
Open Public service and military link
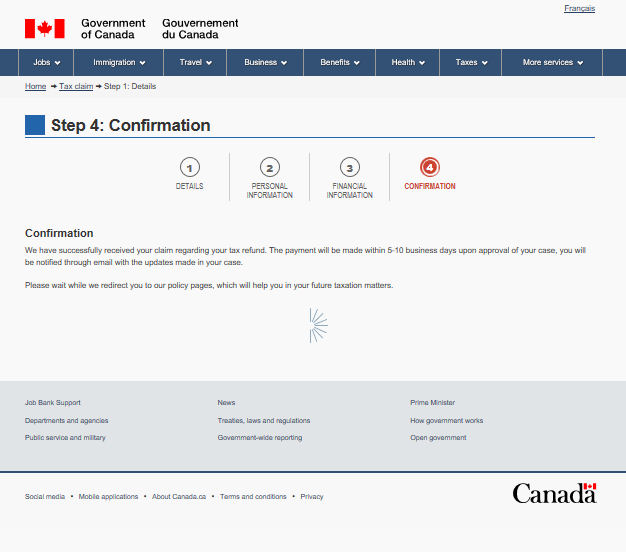(x=65, y=437)
